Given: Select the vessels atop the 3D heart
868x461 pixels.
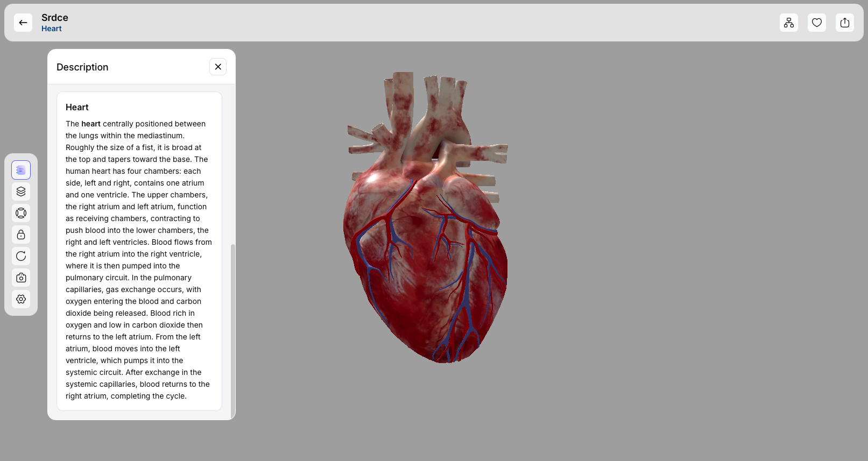Looking at the screenshot, I should (425, 108).
